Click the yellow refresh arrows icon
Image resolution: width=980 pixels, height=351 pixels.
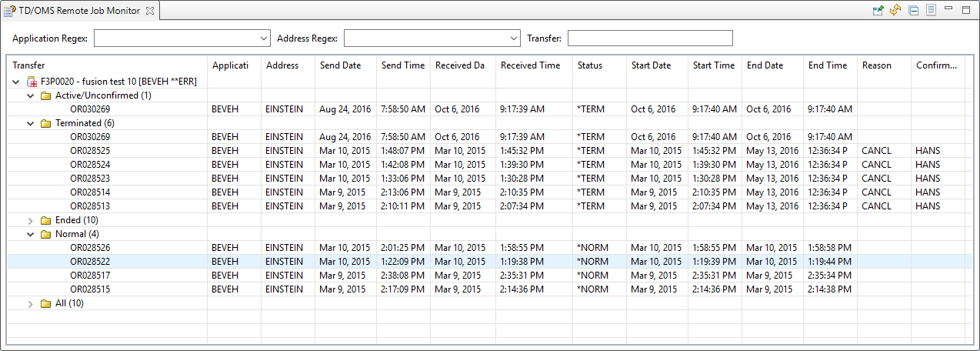click(x=895, y=10)
